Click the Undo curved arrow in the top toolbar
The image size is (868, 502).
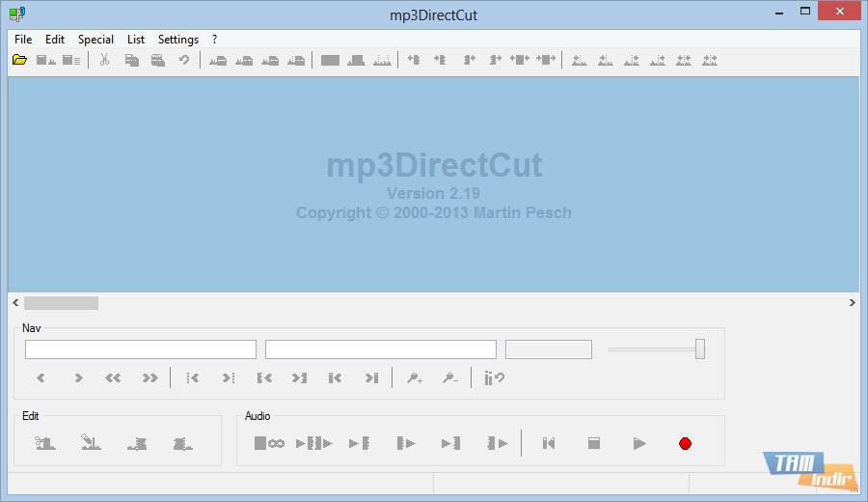(x=184, y=60)
